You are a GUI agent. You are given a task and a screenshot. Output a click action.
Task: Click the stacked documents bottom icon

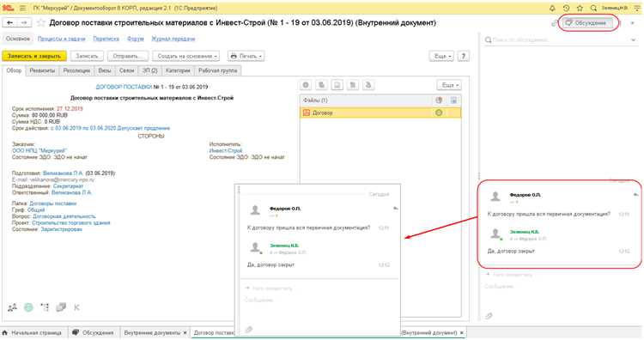pyautogui.click(x=61, y=307)
